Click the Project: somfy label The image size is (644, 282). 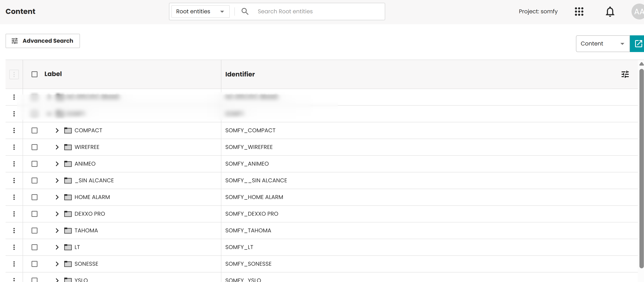tap(538, 12)
